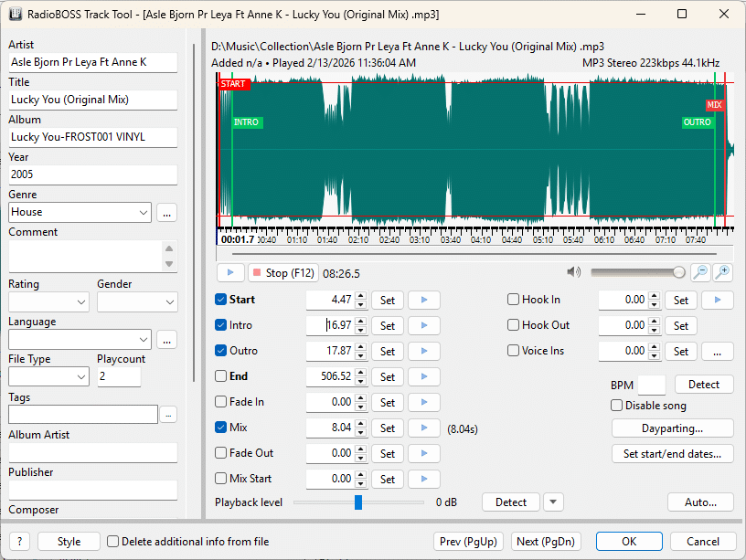Enable the Hook Out checkbox
Screen dimensions: 746x560
click(x=513, y=325)
